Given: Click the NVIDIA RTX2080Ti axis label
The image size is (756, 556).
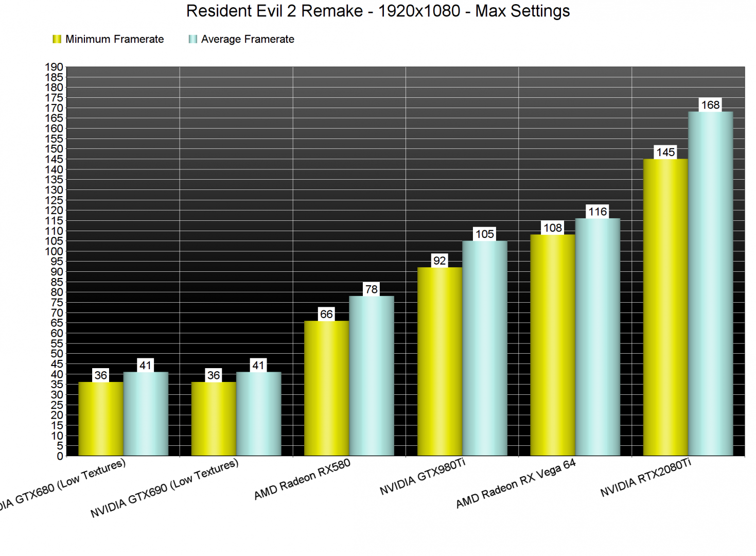Looking at the screenshot, I should [645, 478].
